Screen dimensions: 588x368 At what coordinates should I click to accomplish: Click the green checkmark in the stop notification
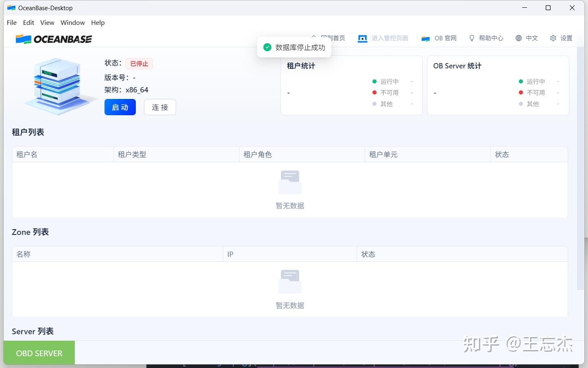pyautogui.click(x=267, y=47)
